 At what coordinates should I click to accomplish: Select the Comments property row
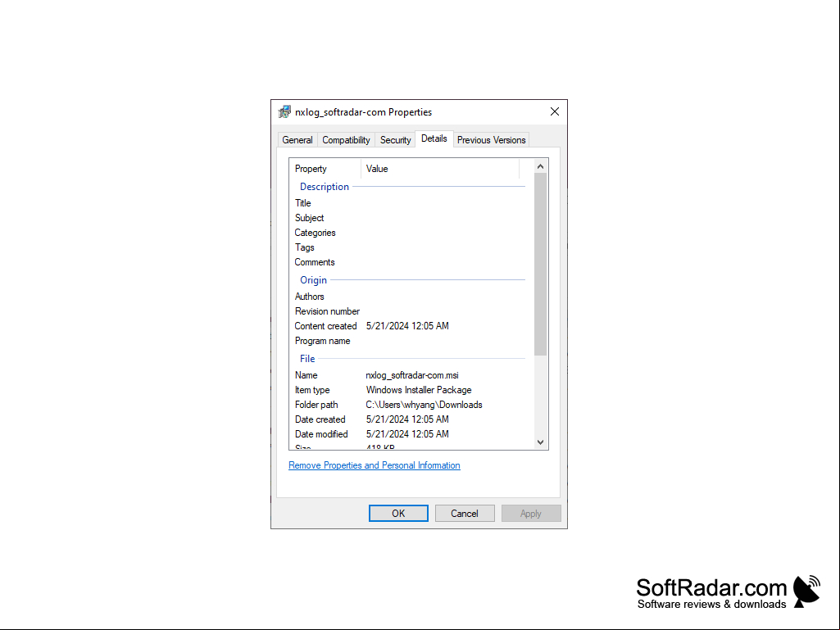coord(410,262)
